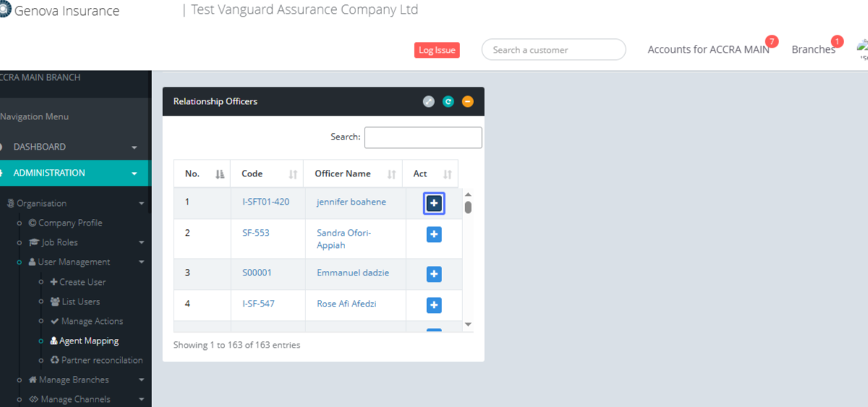The width and height of the screenshot is (868, 407).
Task: Sort table by No. column
Action: point(202,174)
